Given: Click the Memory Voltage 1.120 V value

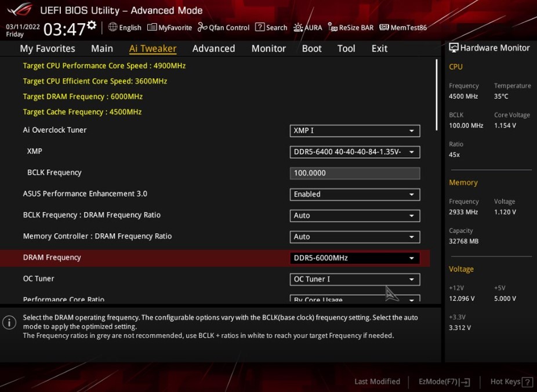Looking at the screenshot, I should pos(505,212).
